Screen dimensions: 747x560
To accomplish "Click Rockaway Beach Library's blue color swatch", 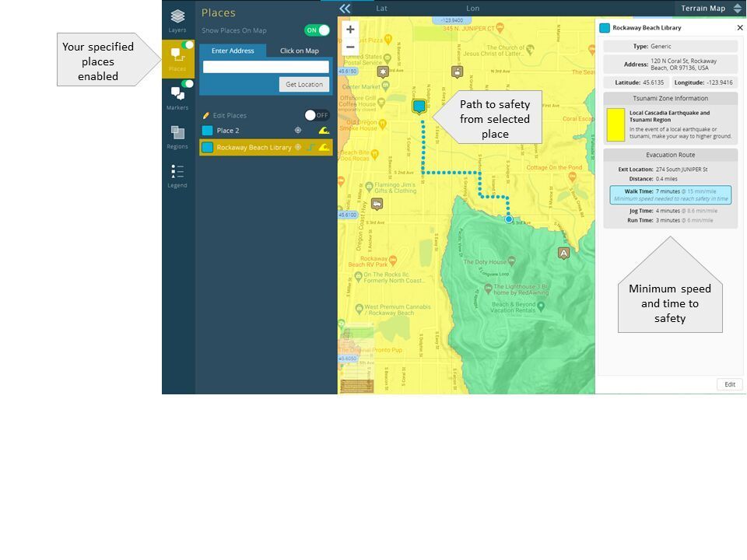I will [x=207, y=148].
